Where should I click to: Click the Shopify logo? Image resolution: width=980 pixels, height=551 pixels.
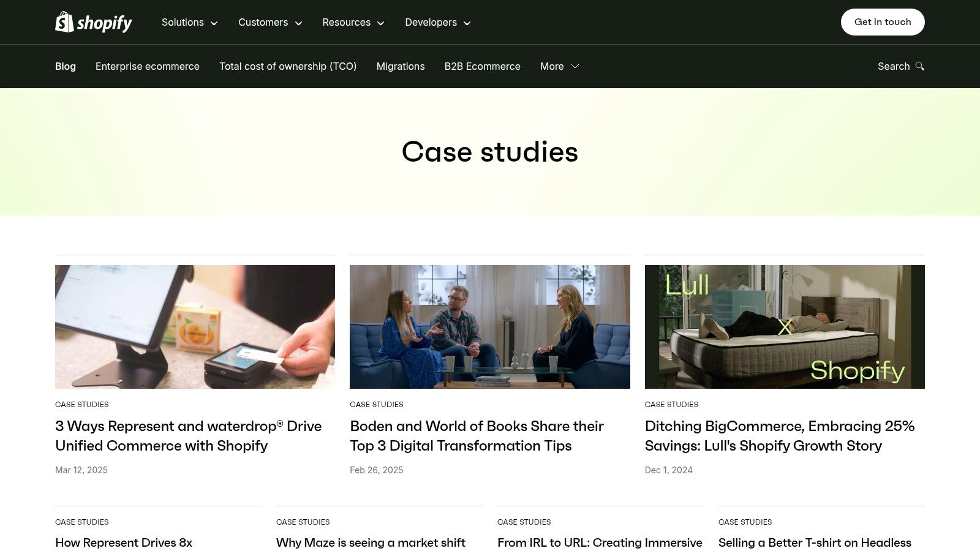coord(94,22)
